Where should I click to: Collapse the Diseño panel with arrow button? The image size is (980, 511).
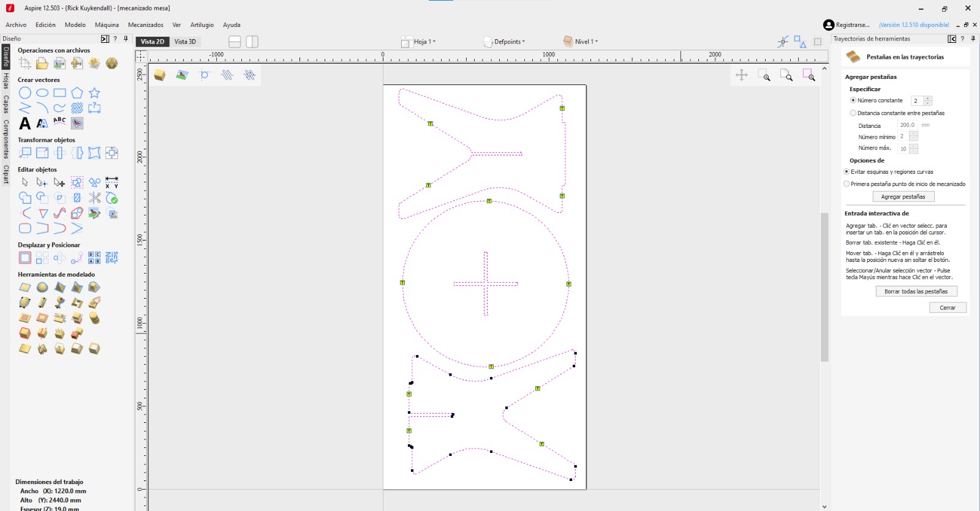point(105,39)
